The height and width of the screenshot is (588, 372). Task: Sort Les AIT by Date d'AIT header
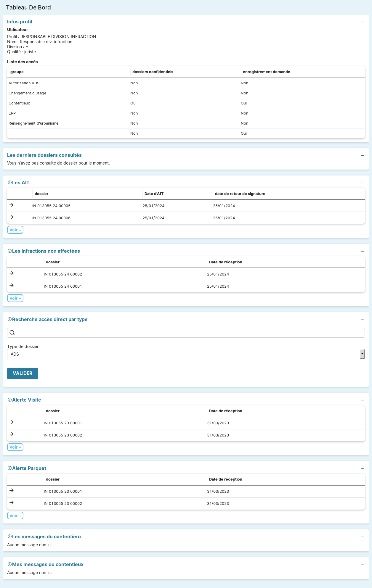[154, 194]
